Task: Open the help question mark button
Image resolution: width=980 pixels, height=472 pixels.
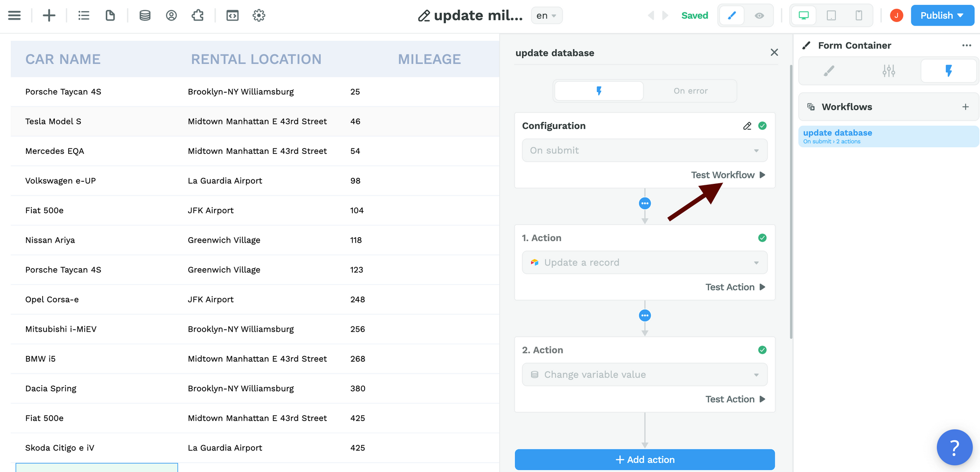Action: pyautogui.click(x=954, y=447)
